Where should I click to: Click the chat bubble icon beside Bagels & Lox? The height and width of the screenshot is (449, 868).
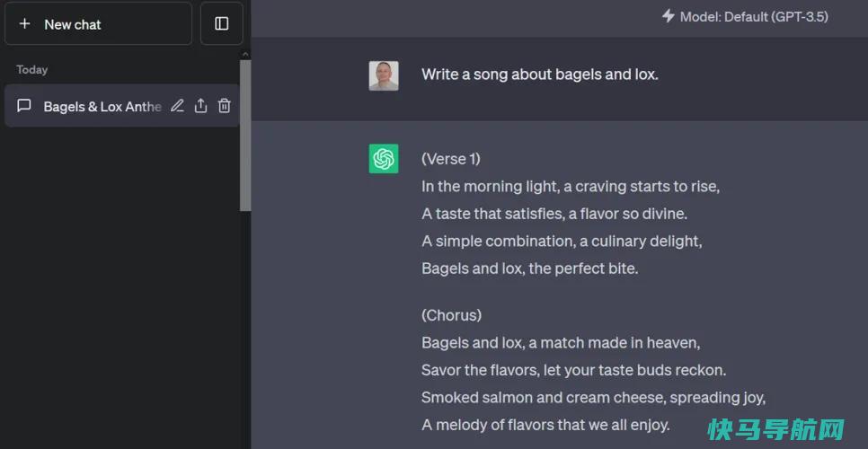[x=23, y=106]
